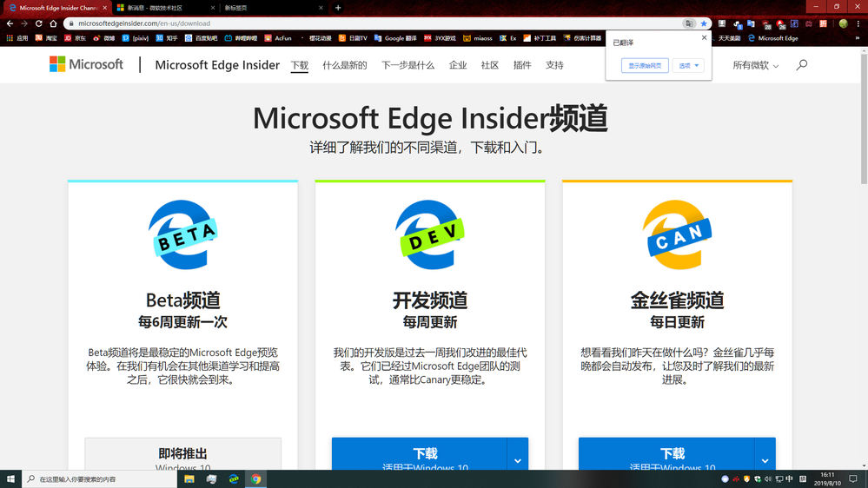Screen dimensions: 868x488
Task: Select the 下一步是什么 nav item
Action: coord(408,65)
